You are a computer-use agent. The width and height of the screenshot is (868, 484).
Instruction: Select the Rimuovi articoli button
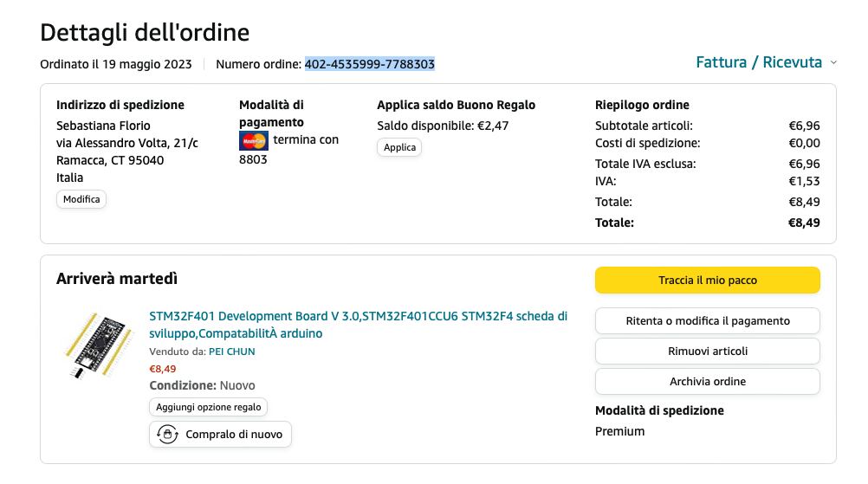(x=707, y=351)
